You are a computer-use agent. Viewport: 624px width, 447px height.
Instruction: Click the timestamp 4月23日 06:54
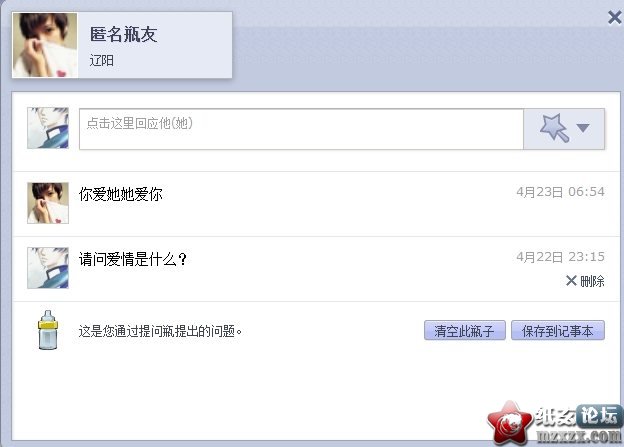click(560, 192)
